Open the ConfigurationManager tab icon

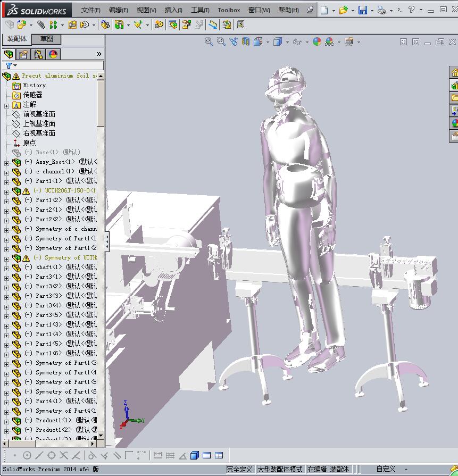[x=38, y=54]
